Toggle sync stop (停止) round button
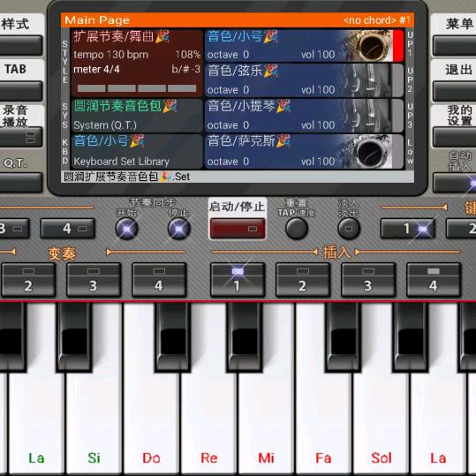The width and height of the screenshot is (476, 476). pyautogui.click(x=179, y=228)
